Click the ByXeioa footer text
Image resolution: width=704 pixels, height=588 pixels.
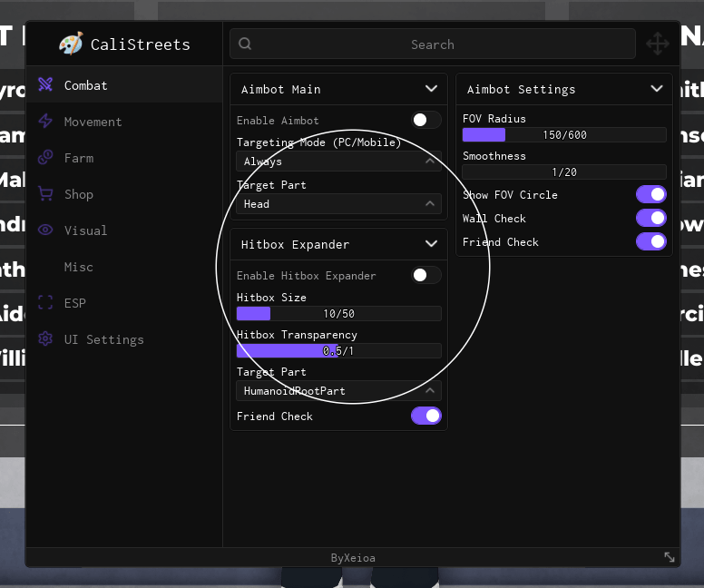point(353,557)
